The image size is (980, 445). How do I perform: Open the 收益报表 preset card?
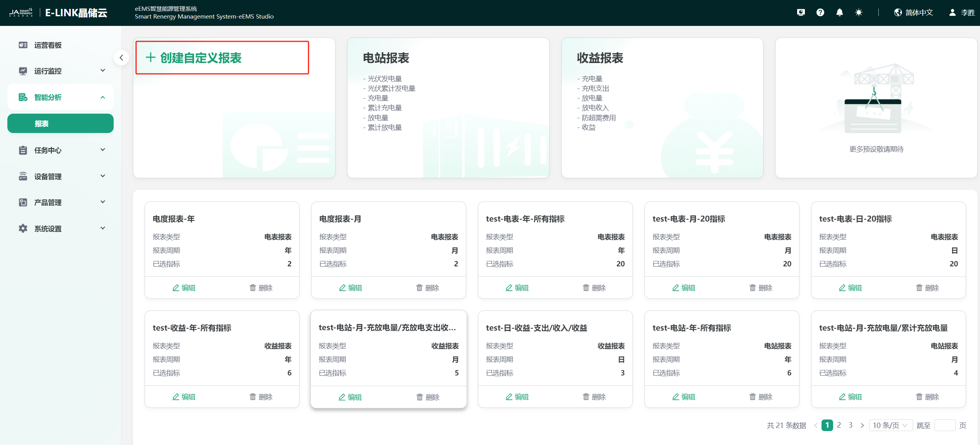point(662,107)
